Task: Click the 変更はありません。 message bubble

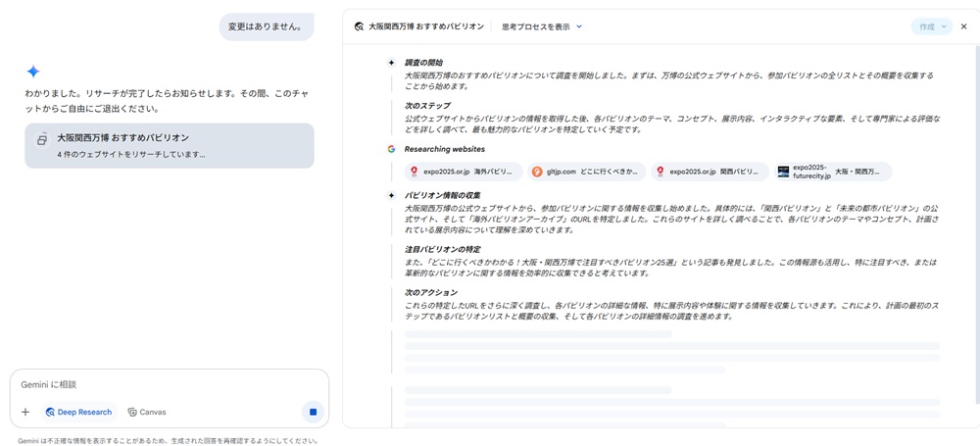Action: pyautogui.click(x=267, y=26)
